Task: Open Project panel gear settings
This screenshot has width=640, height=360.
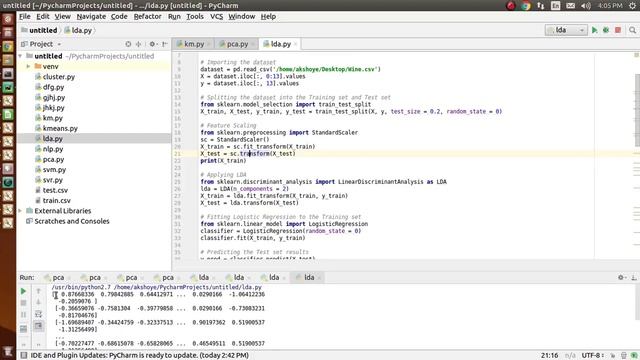Action: click(x=153, y=44)
